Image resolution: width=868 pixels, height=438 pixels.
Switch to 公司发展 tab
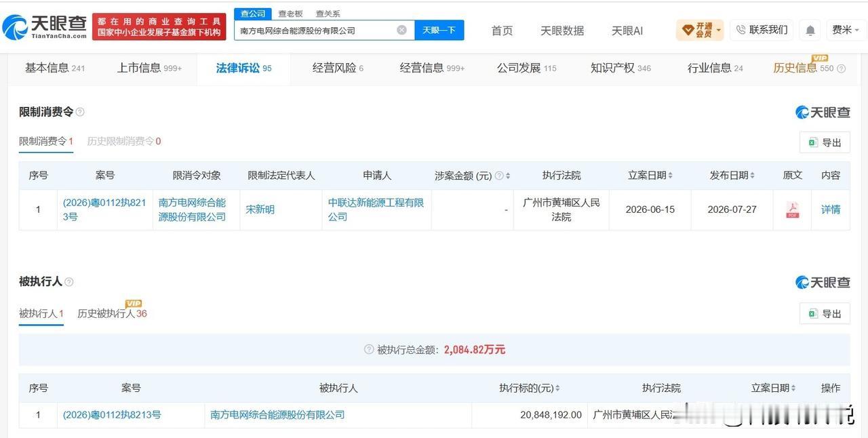coord(526,68)
